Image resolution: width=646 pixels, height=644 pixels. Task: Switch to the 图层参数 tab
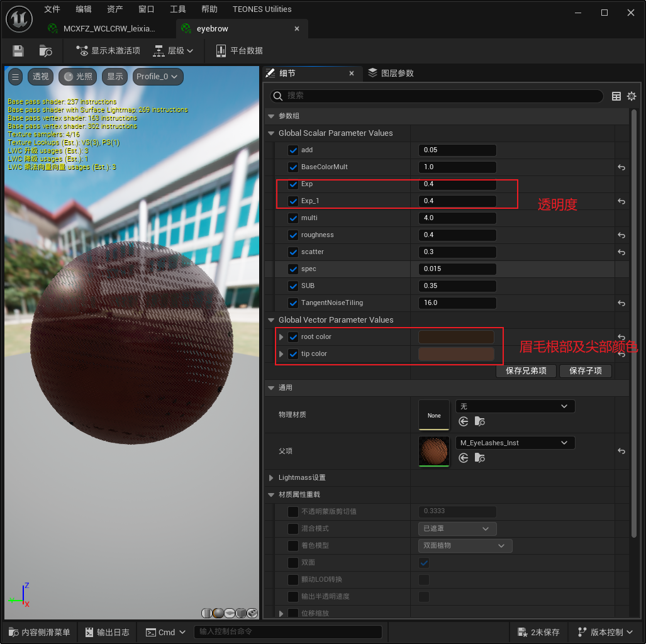[391, 74]
